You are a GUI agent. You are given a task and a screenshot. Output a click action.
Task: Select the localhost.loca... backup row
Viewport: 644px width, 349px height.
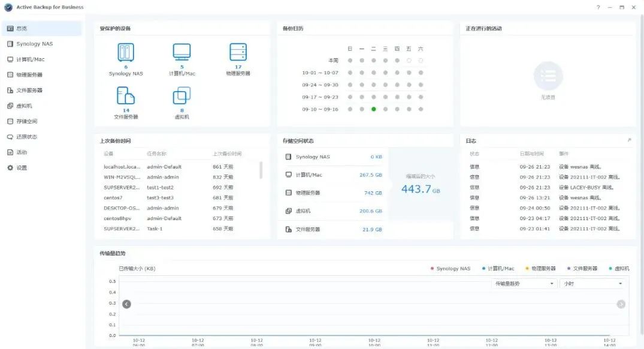(179, 167)
